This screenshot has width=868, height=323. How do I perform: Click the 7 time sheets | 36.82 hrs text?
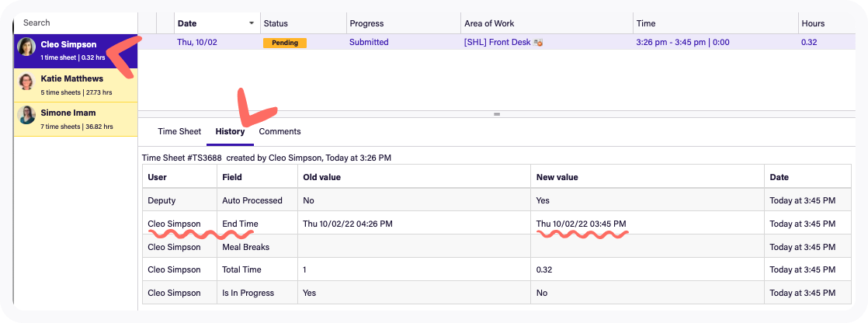click(77, 127)
